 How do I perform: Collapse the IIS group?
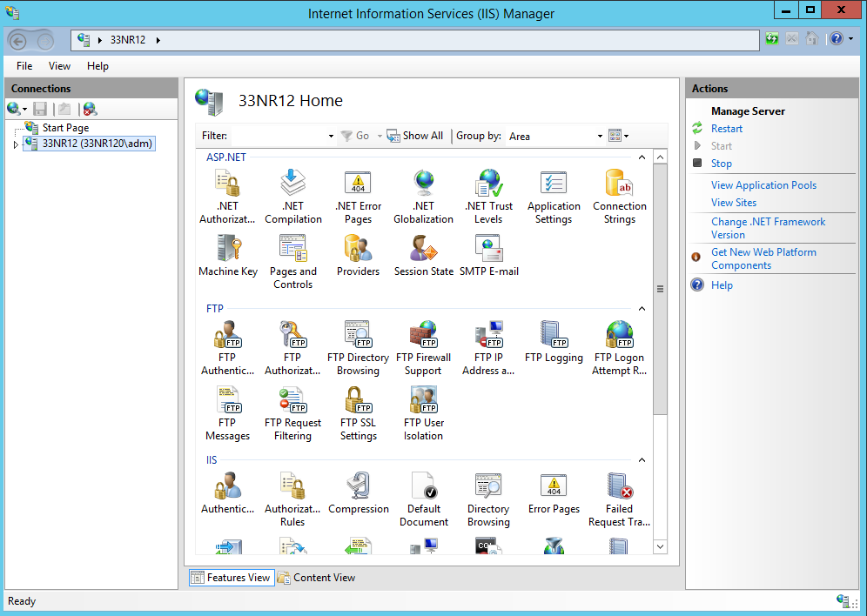pos(642,459)
